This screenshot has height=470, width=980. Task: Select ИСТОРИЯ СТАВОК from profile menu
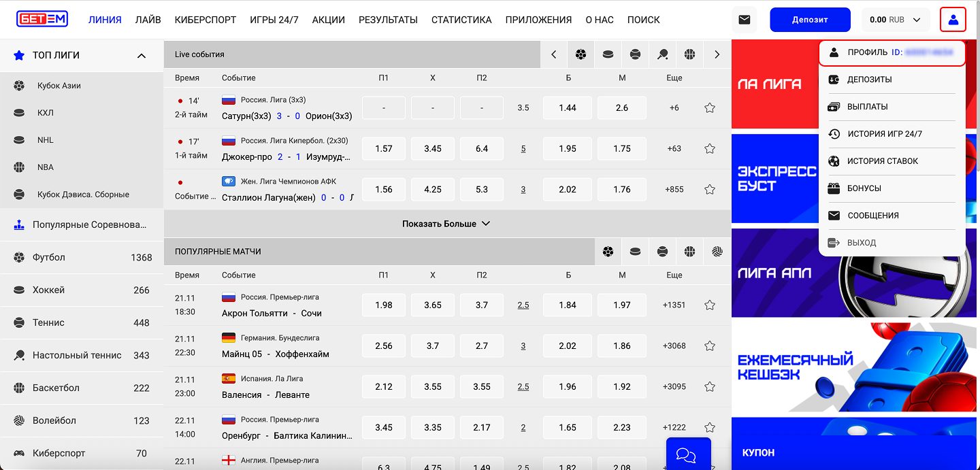click(882, 161)
